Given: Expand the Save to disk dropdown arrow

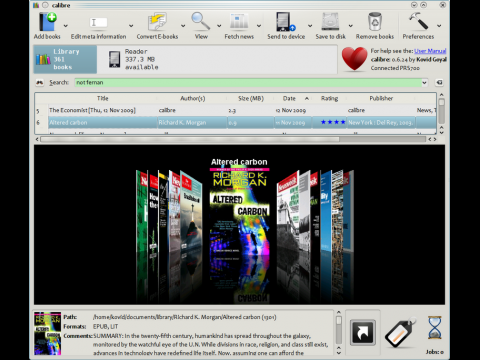Looking at the screenshot, I should tap(351, 26).
